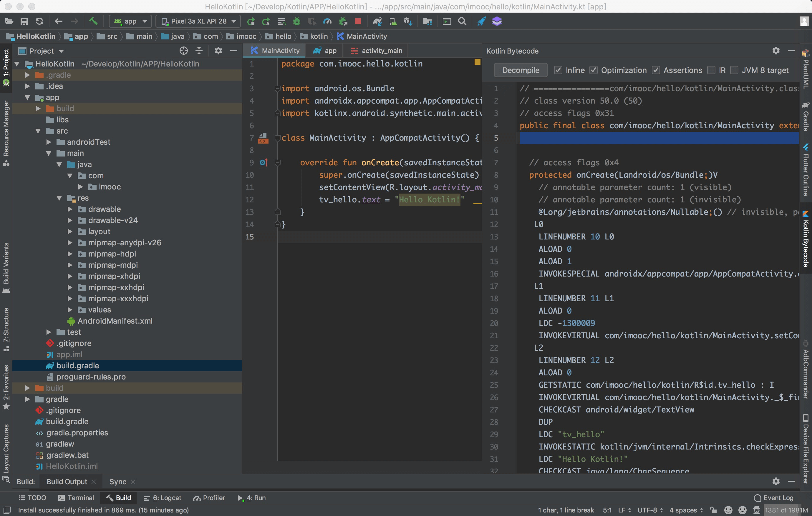Build project with the hammer icon

[93, 21]
